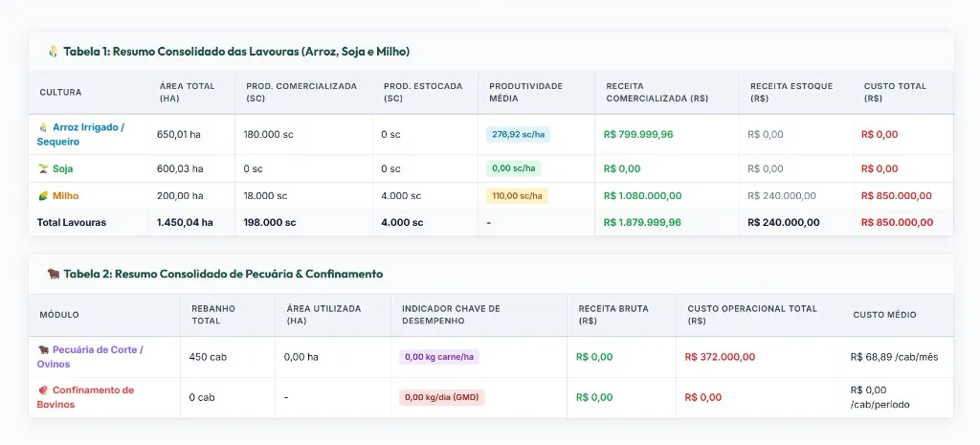Screen dimensions: 980x445
Task: Select the 'Tabela 1: Resumo Consolidado das Lavouras' title
Action: coord(236,52)
